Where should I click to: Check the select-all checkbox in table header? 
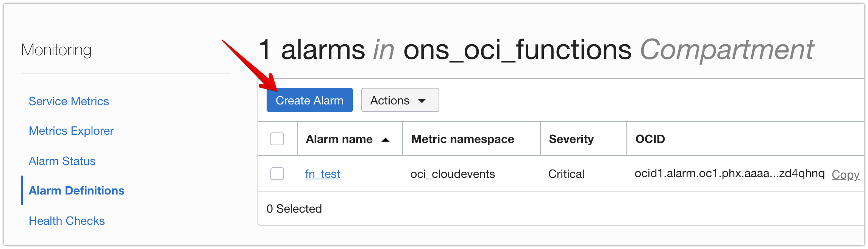tap(277, 139)
